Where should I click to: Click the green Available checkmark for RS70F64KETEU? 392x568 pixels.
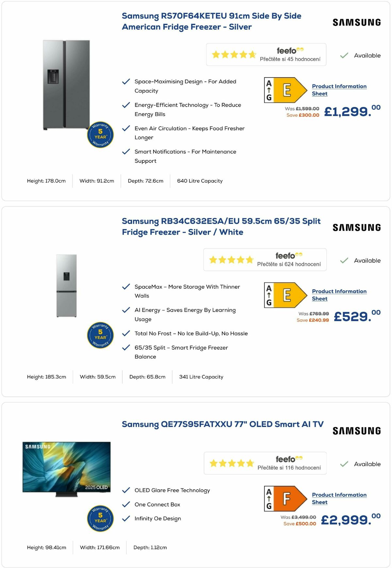343,55
